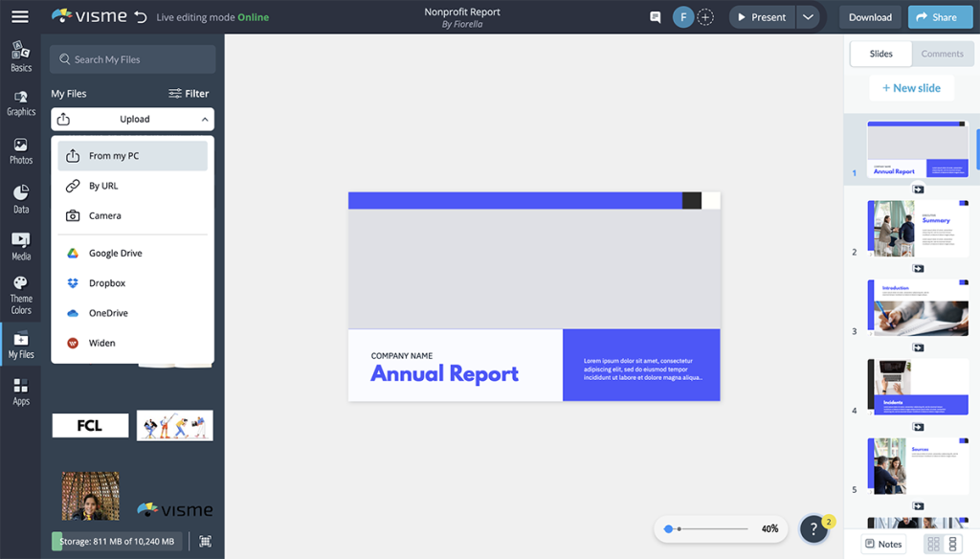Viewport: 980px width, 559px height.
Task: Switch to the Slides tab
Action: point(880,54)
